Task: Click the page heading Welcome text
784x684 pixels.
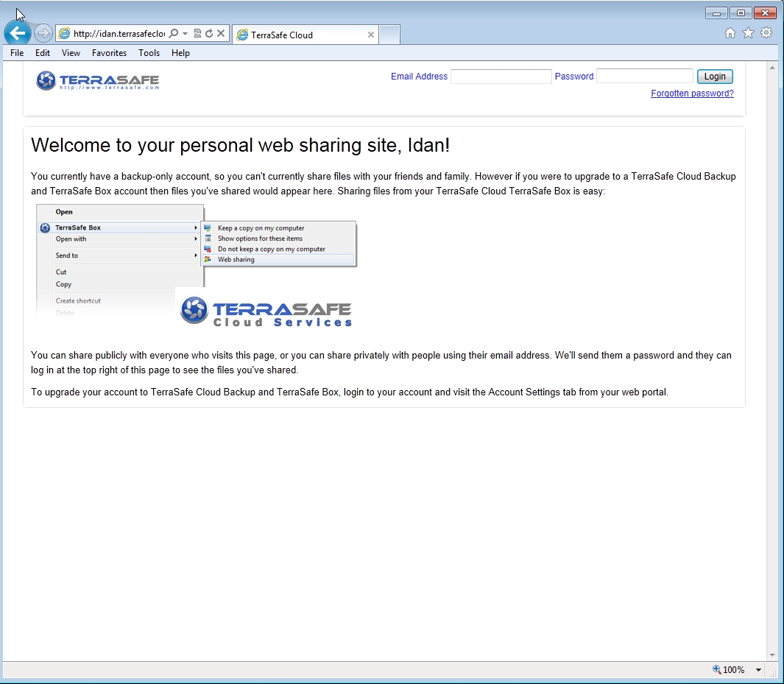Action: pos(240,146)
